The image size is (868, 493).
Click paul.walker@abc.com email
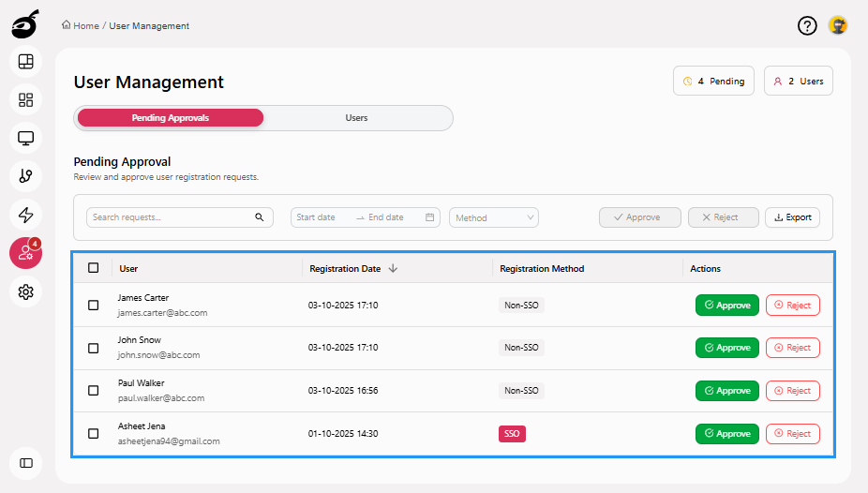pyautogui.click(x=161, y=398)
